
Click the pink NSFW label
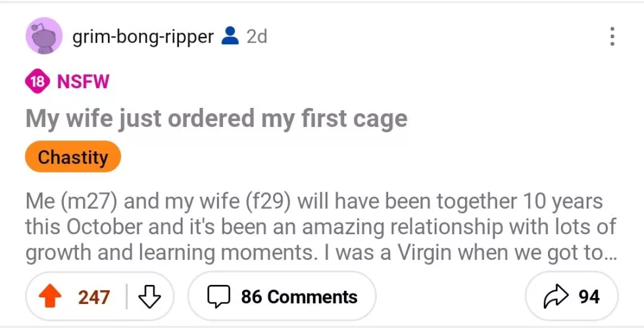[83, 82]
